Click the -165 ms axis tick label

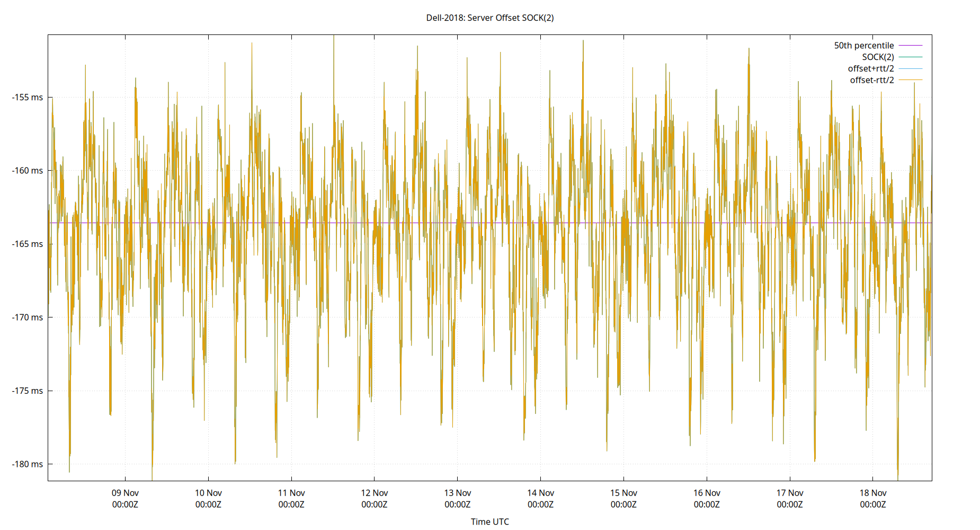click(28, 244)
